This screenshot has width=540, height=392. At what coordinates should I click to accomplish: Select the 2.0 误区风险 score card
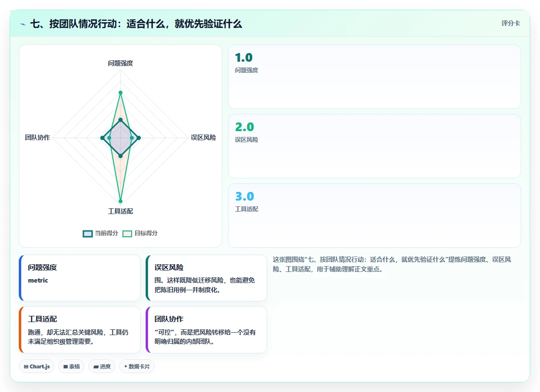374,146
